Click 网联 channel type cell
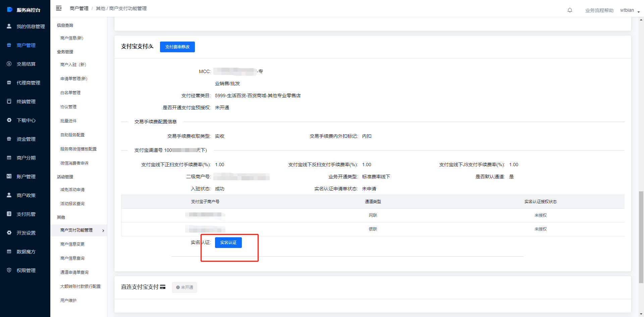This screenshot has width=644, height=317. click(373, 215)
